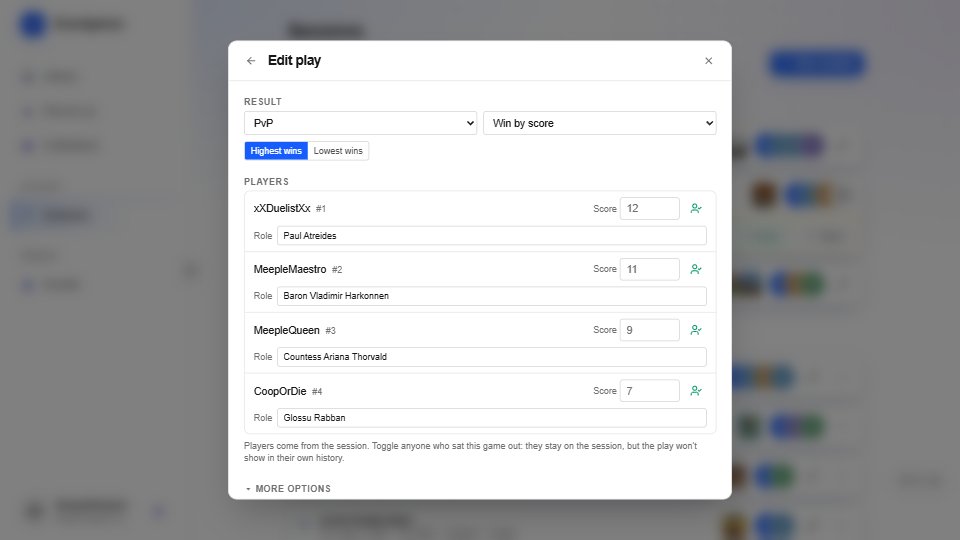960x540 pixels.
Task: Click the Glossu Rabban role field
Action: (x=492, y=418)
